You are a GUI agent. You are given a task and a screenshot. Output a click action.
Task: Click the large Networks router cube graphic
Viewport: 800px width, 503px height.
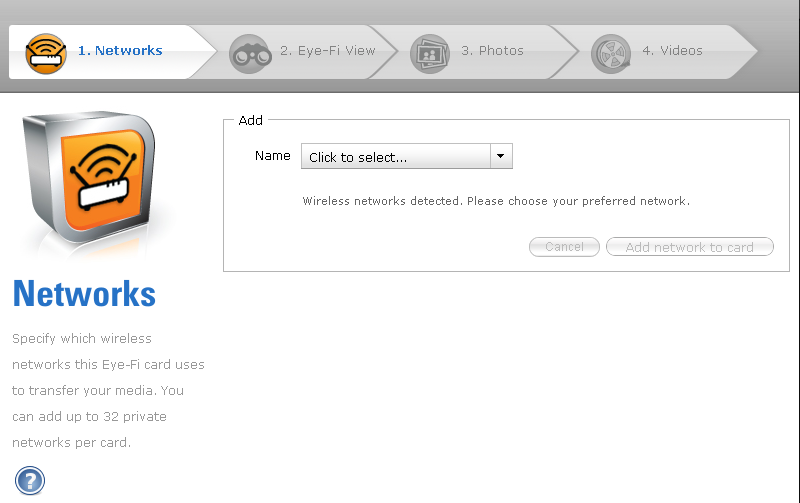(89, 179)
